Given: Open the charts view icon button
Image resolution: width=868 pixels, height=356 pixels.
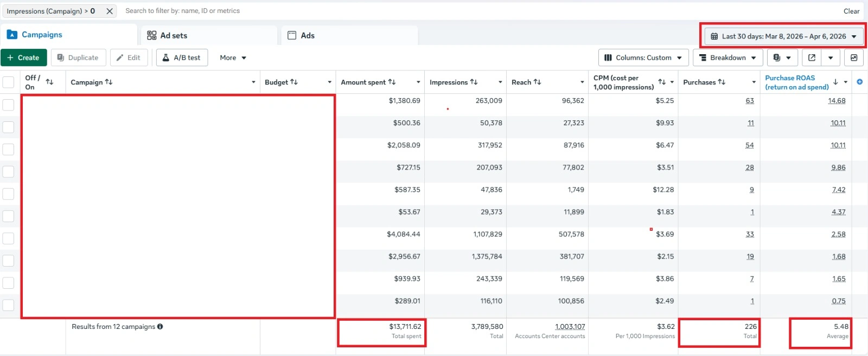Looking at the screenshot, I should [854, 57].
